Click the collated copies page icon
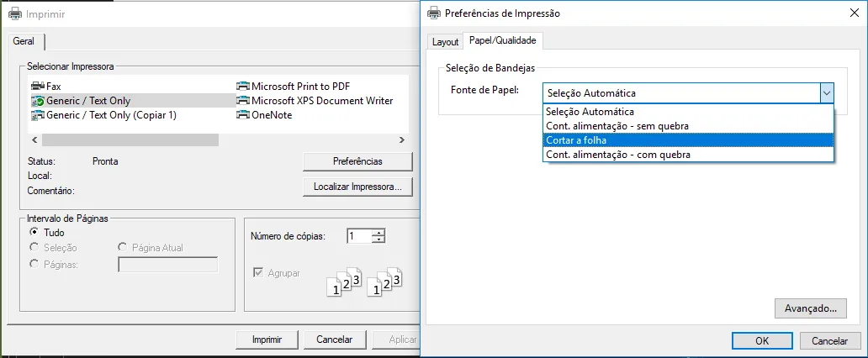 coord(365,282)
